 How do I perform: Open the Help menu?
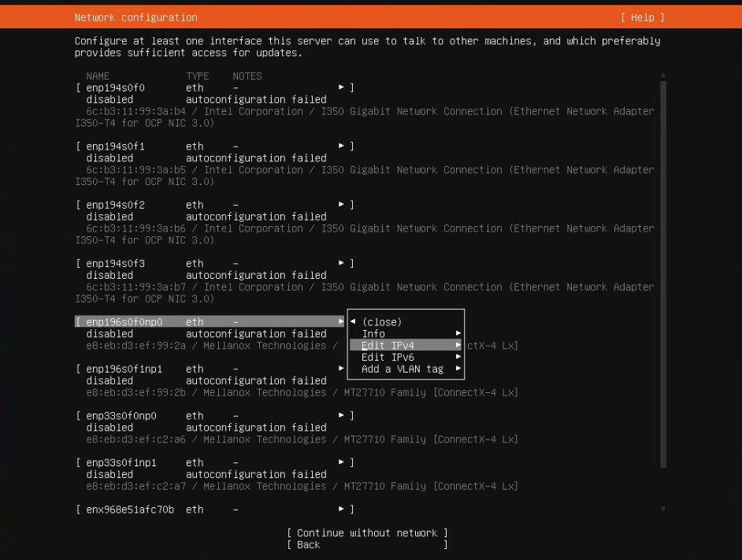[x=643, y=17]
